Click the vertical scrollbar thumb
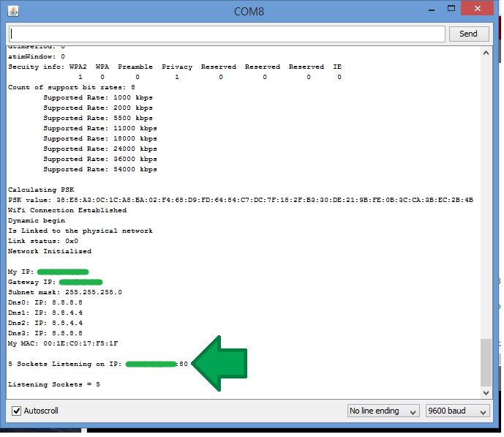This screenshot has width=504, height=437. (x=486, y=362)
